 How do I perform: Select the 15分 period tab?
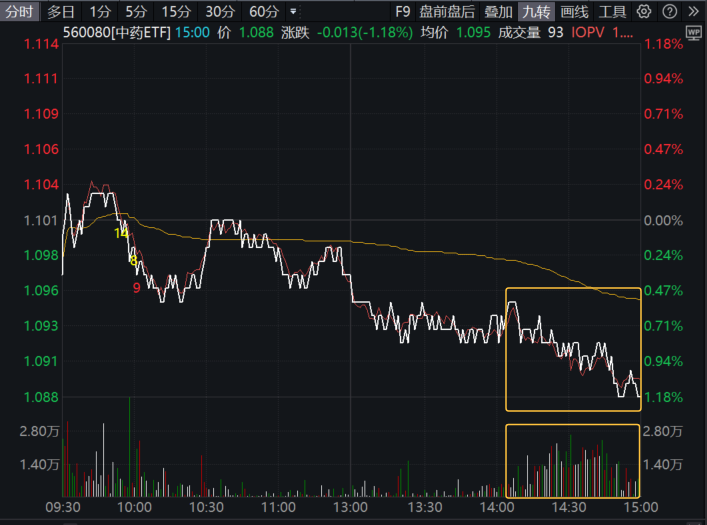click(x=176, y=12)
